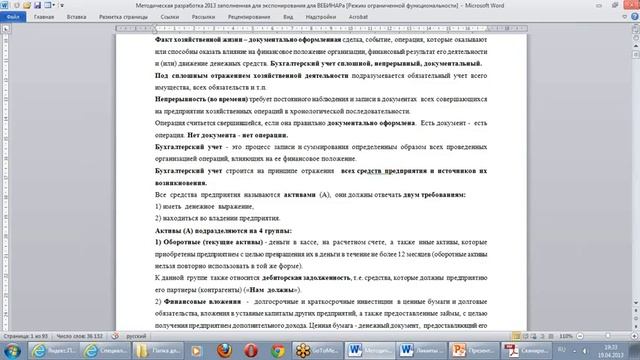The height and width of the screenshot is (360, 640).
Task: Launch Opera from the taskbar
Action: [x=251, y=351]
